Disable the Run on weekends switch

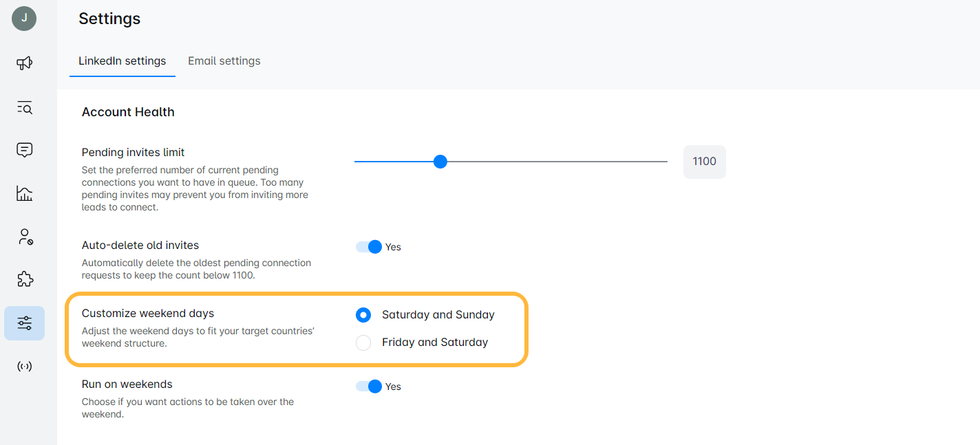pyautogui.click(x=369, y=387)
